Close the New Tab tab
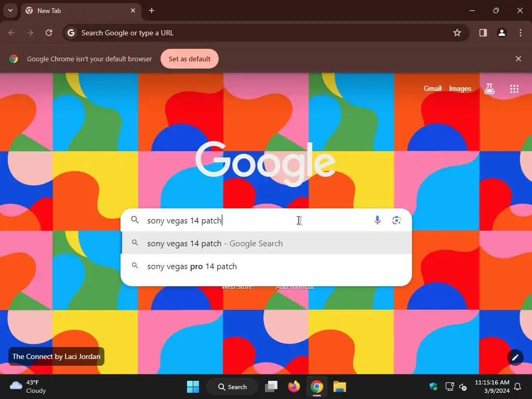Screen dimensions: 532x399 (133, 10)
